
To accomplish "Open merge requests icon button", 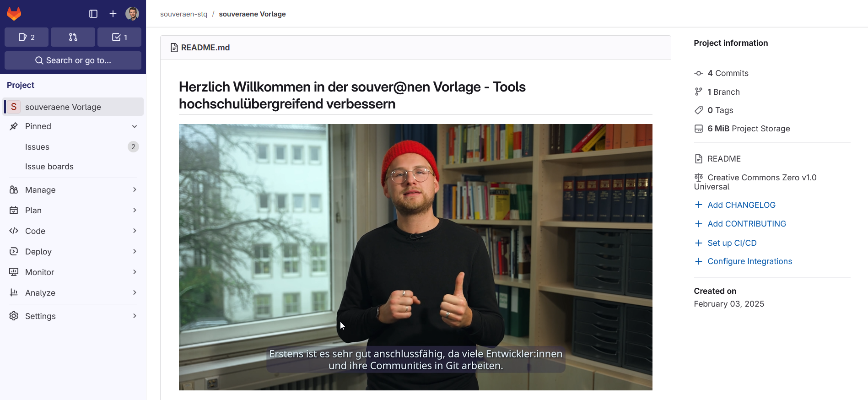I will [73, 37].
